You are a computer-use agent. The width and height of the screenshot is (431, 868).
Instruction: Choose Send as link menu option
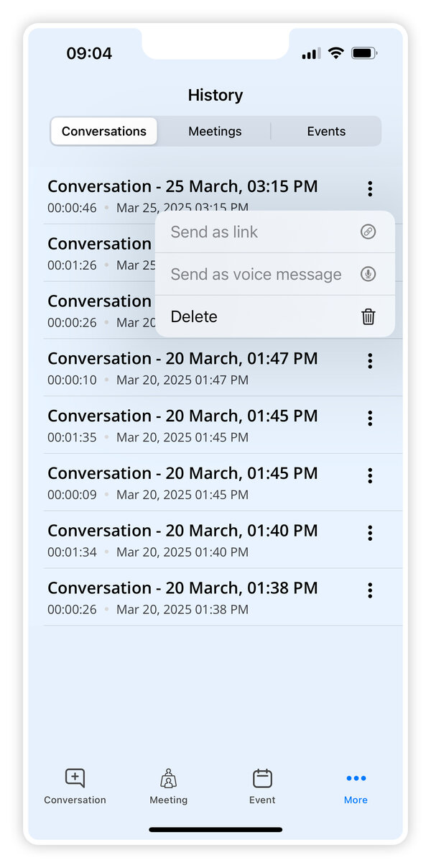(x=214, y=232)
